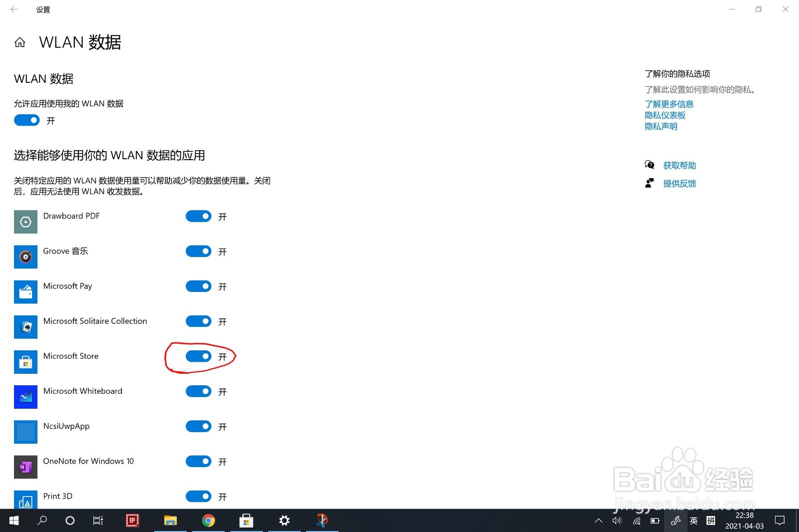This screenshot has width=799, height=532.
Task: Open network status tray icon
Action: 637,521
